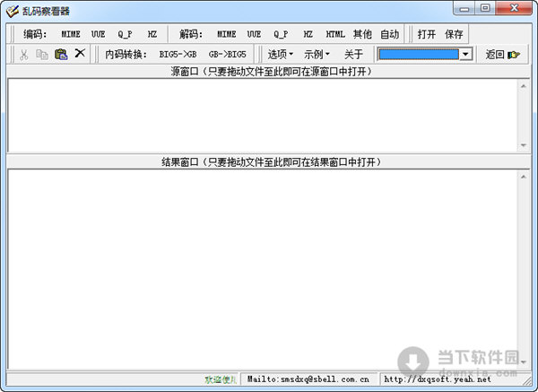
Task: Click inside the result 结果窗口 text area
Action: tap(263, 269)
